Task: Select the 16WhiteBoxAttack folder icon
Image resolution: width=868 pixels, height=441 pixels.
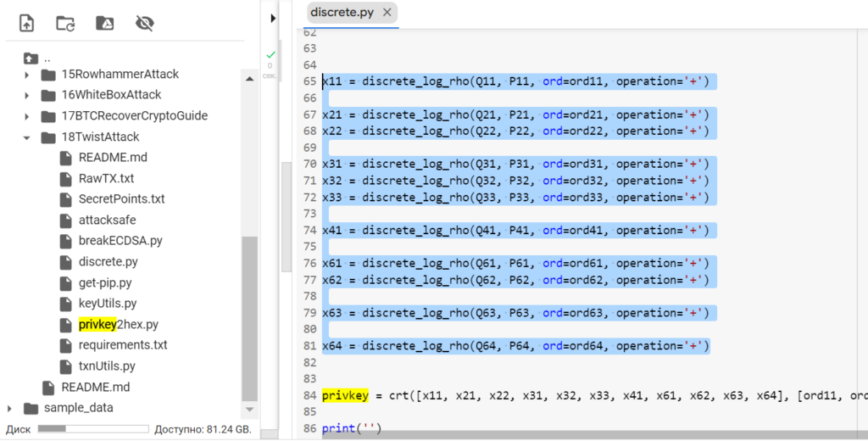Action: coord(48,95)
